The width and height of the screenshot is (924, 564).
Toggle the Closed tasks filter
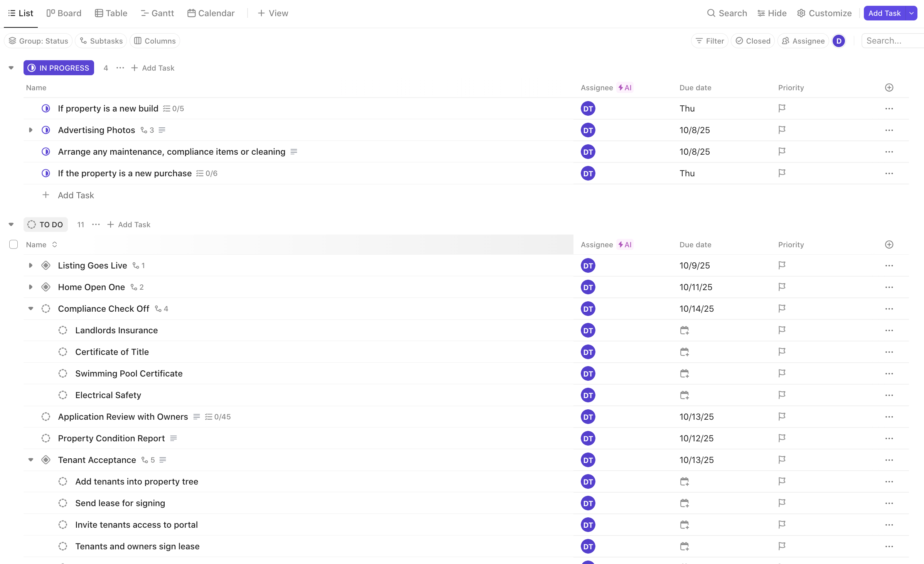(753, 41)
